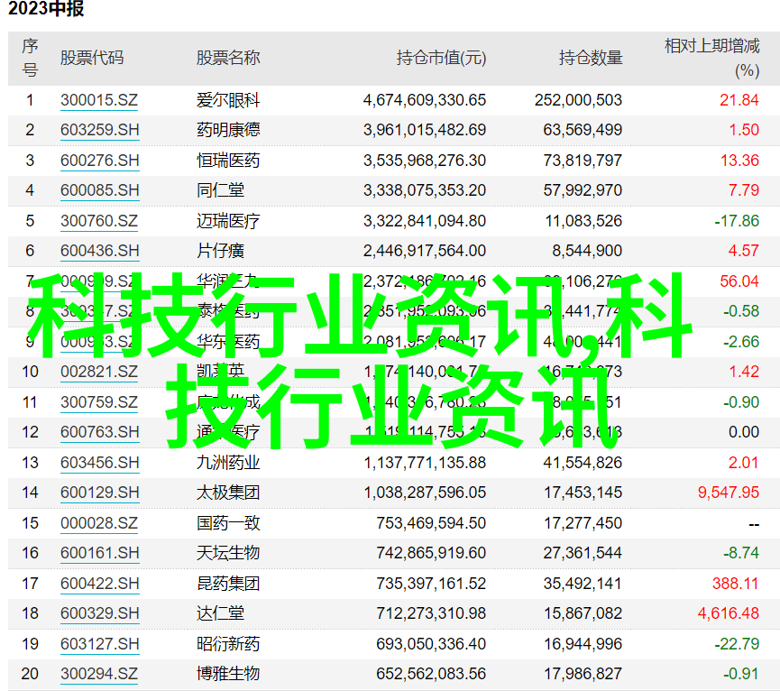Viewport: 780px width, 700px height.
Task: Select holding quantity 35,492,141
Action: (x=583, y=584)
